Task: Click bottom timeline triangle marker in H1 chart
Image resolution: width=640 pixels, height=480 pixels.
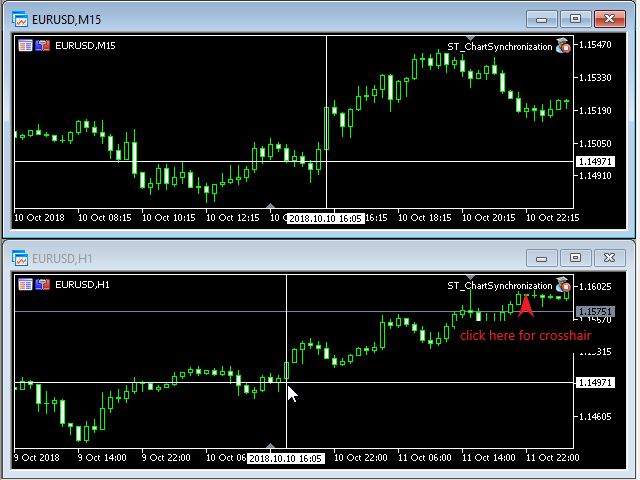Action: (x=270, y=446)
